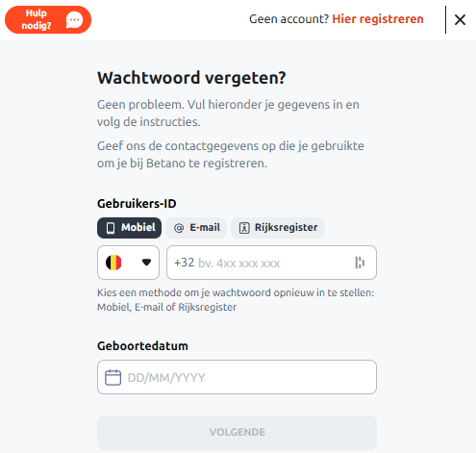The height and width of the screenshot is (453, 476).
Task: Click the Hulp nodig? button
Action: (48, 19)
